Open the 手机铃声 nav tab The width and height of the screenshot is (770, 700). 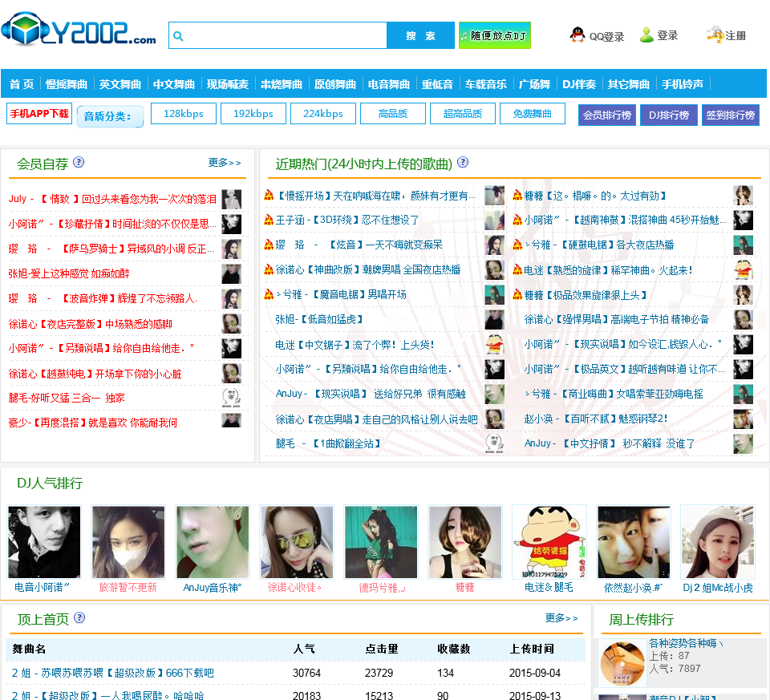pyautogui.click(x=683, y=84)
